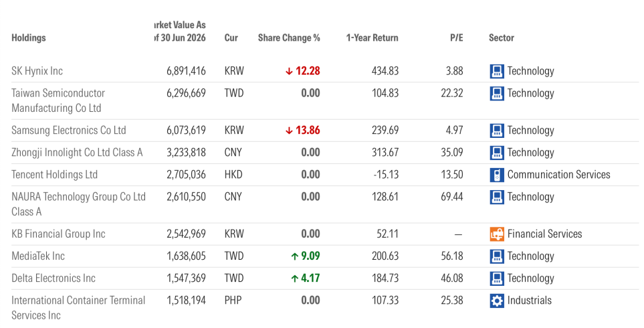
Task: Click the red down arrow next to 12.28
Action: (289, 72)
